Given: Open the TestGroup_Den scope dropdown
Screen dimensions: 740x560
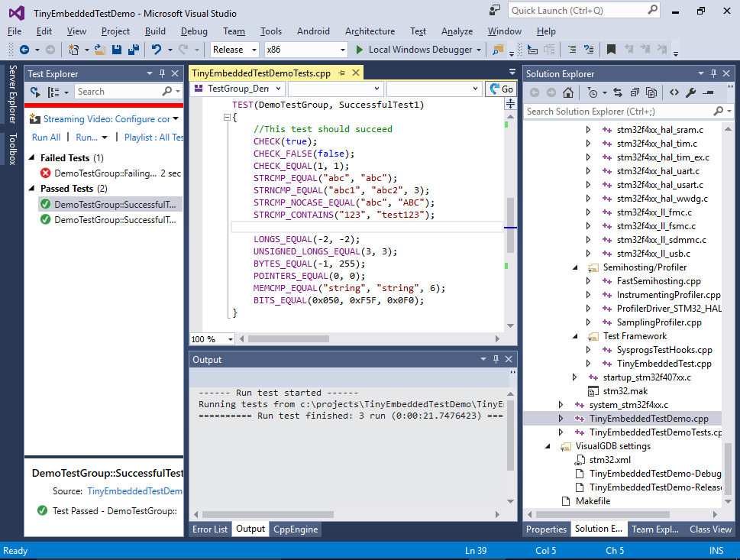Looking at the screenshot, I should coord(279,89).
